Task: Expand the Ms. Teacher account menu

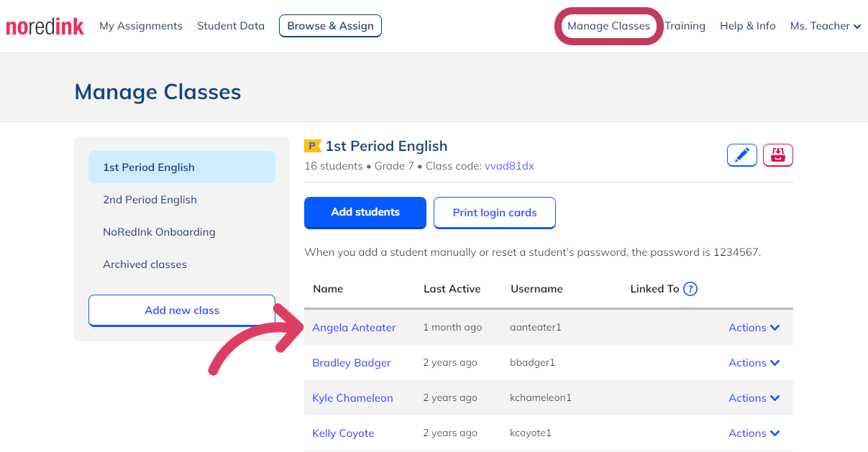Action: 826,26
